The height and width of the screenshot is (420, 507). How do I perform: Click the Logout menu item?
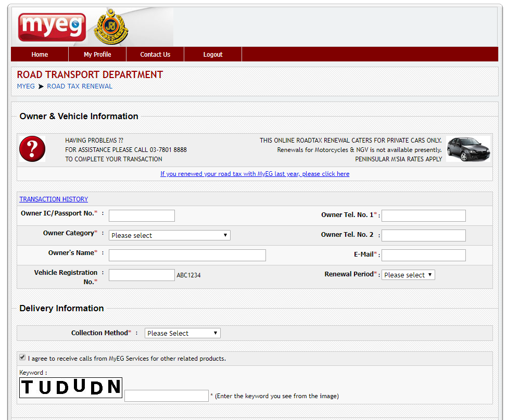coord(213,55)
